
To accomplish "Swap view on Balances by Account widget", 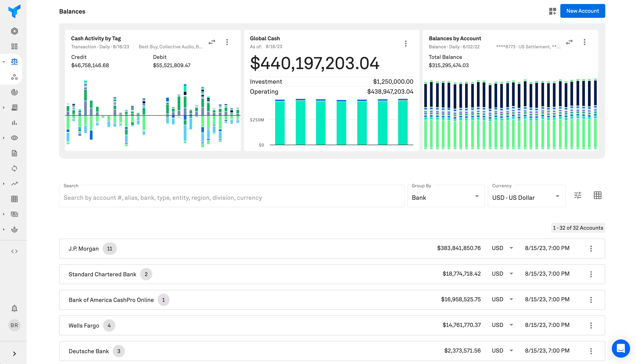I will [569, 42].
